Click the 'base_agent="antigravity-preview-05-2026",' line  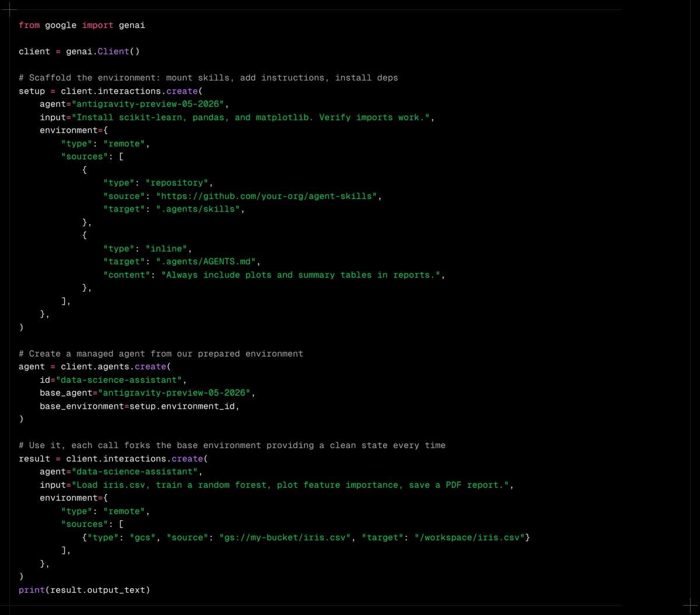tap(148, 393)
